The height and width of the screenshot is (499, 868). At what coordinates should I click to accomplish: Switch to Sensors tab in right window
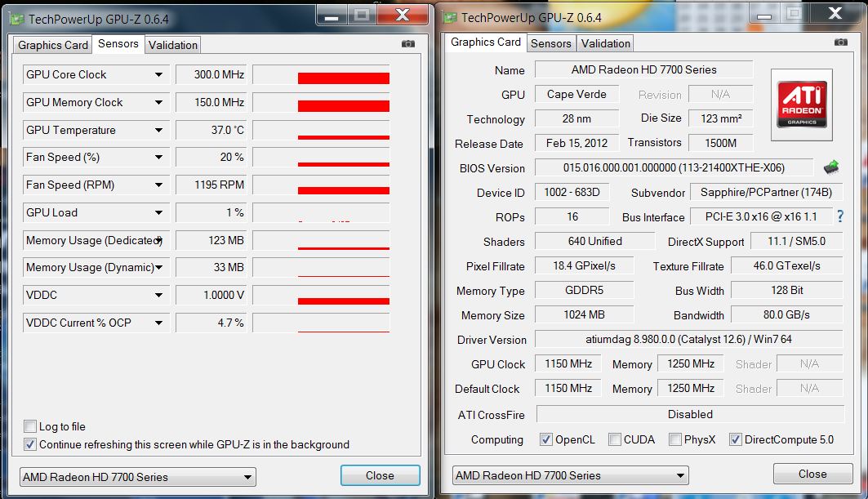551,43
